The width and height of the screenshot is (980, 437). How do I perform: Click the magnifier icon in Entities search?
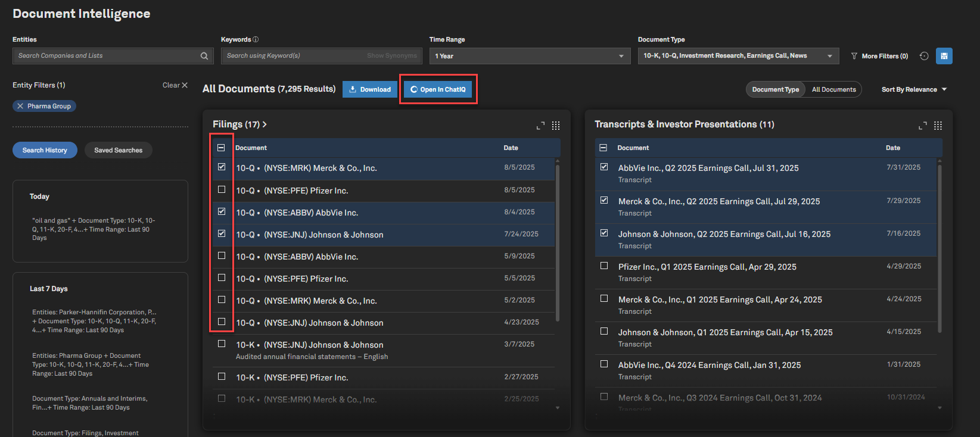coord(204,56)
